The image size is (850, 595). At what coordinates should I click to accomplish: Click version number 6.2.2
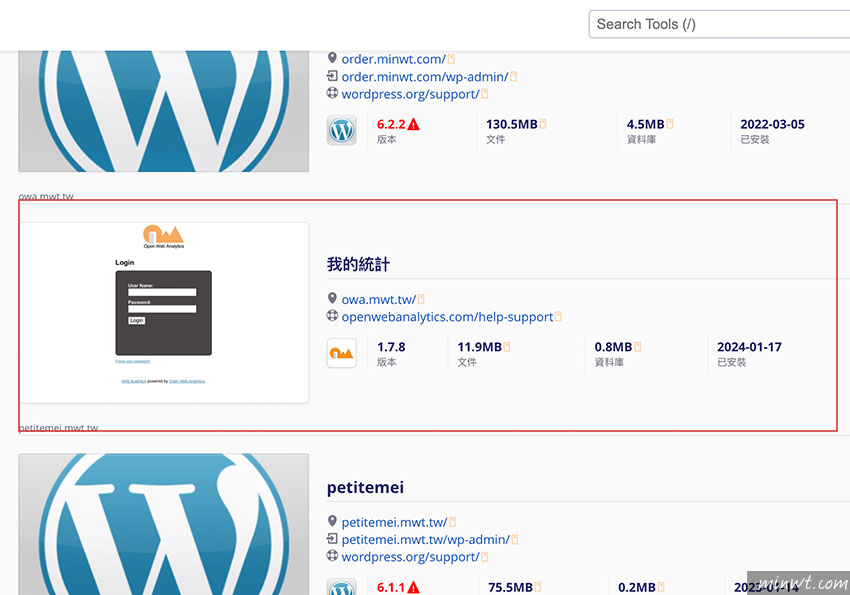[x=391, y=124]
